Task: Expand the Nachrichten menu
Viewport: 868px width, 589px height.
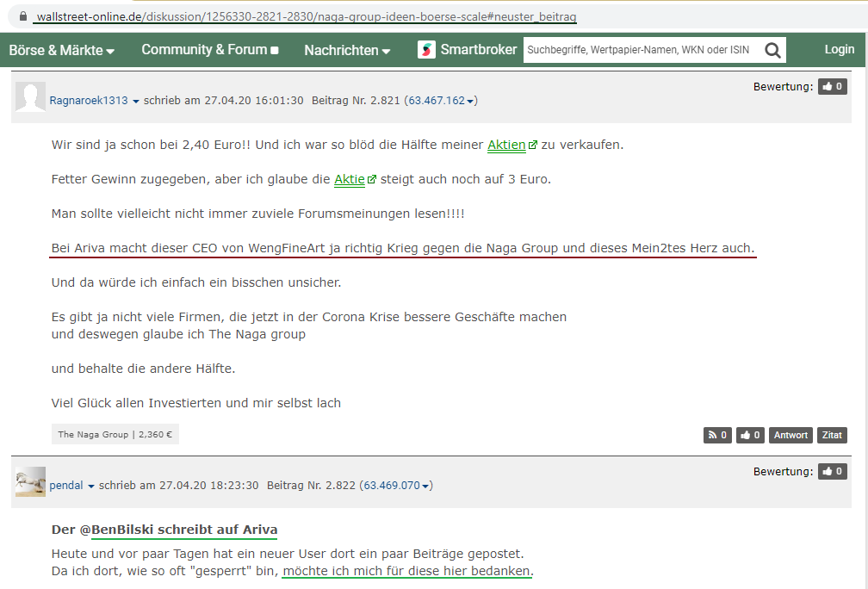Action: pyautogui.click(x=347, y=50)
